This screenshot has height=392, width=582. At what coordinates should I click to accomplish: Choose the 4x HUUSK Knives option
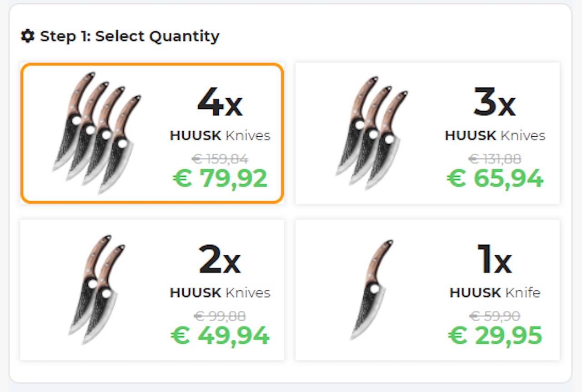pyautogui.click(x=220, y=135)
